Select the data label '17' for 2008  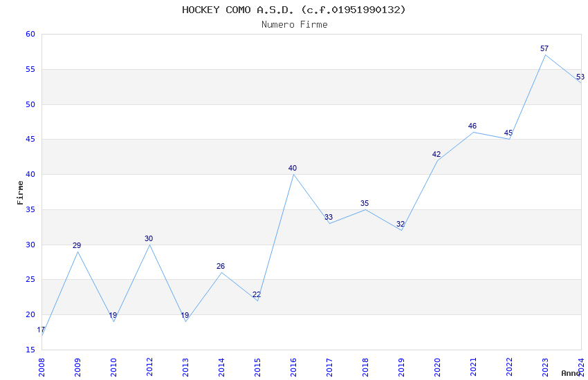tap(41, 330)
